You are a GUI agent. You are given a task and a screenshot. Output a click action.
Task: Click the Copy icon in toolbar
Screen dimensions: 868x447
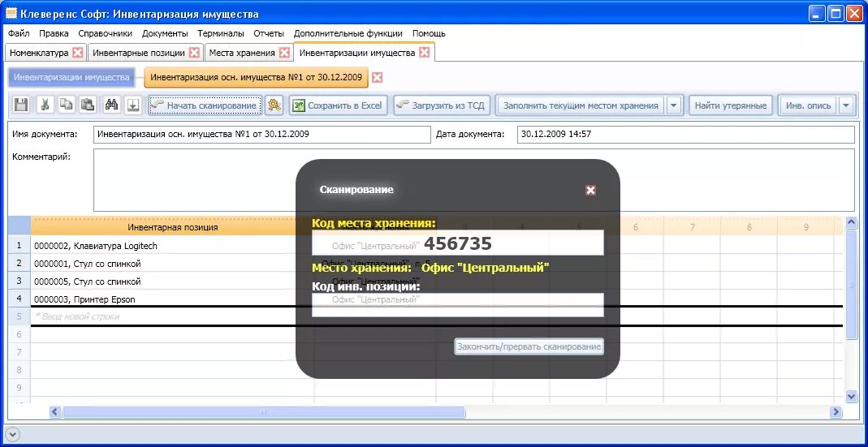(67, 105)
